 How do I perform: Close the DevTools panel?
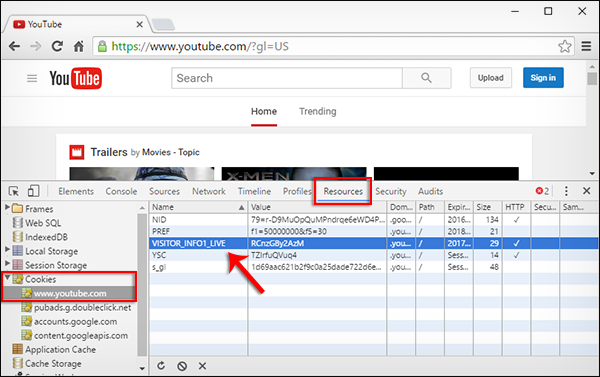(x=586, y=191)
